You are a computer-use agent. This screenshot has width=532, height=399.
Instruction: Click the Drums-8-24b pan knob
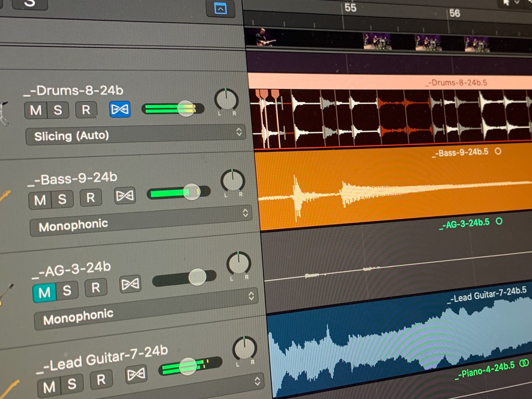226,100
